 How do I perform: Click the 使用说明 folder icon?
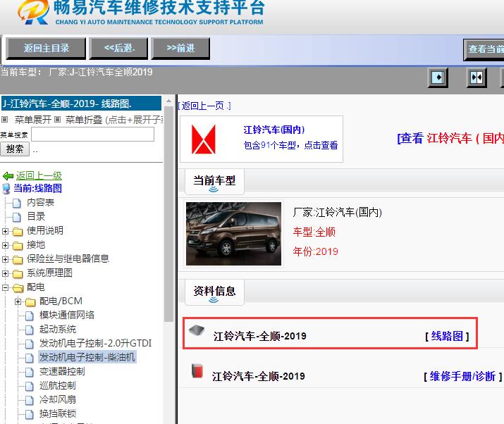tap(18, 231)
